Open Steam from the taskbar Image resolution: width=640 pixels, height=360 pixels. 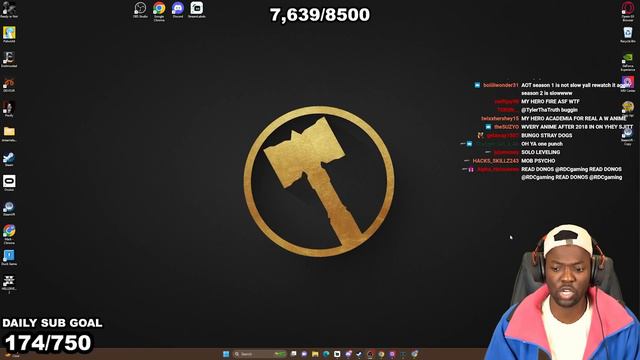tap(359, 354)
